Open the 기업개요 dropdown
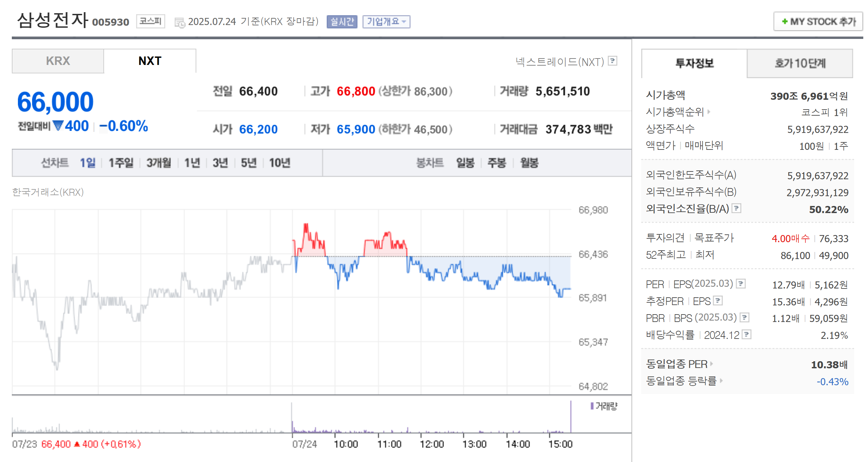This screenshot has width=868, height=462. (x=386, y=22)
